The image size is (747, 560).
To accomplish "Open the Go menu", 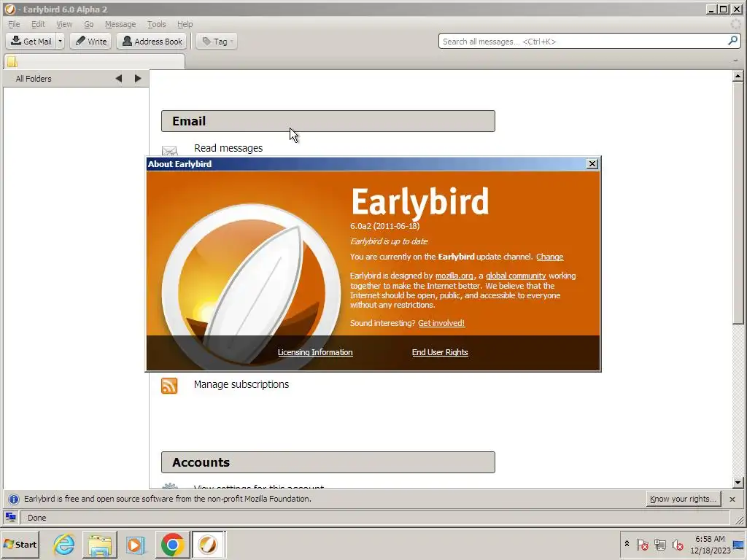I will [88, 24].
